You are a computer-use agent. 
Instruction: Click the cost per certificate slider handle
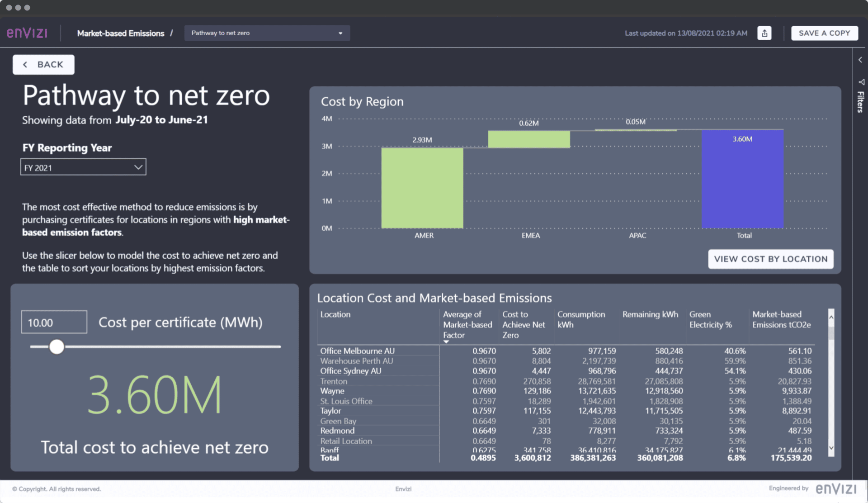tap(57, 347)
